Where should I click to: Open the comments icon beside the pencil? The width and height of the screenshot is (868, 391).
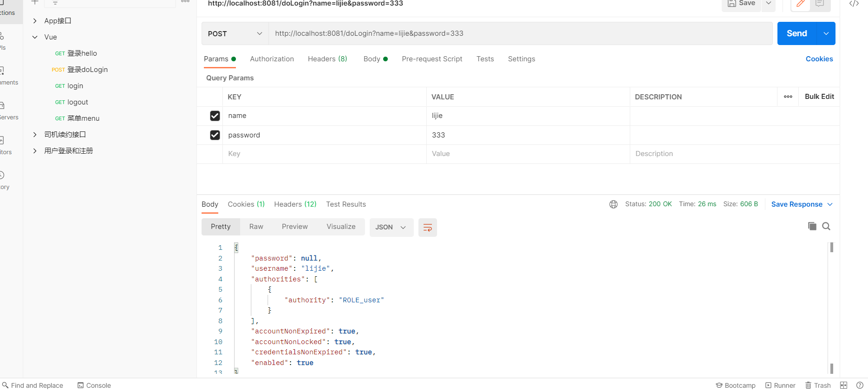[820, 4]
